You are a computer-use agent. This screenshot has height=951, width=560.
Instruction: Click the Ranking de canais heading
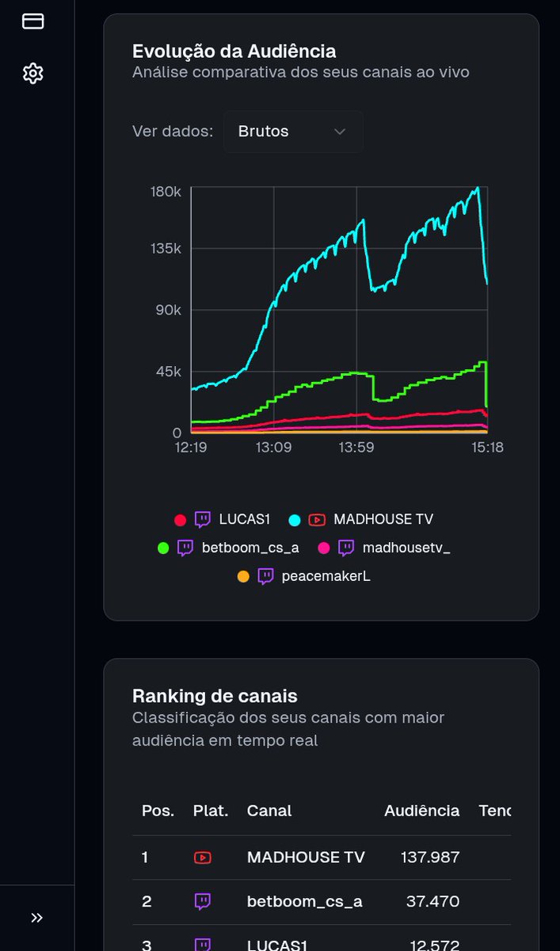tap(215, 696)
